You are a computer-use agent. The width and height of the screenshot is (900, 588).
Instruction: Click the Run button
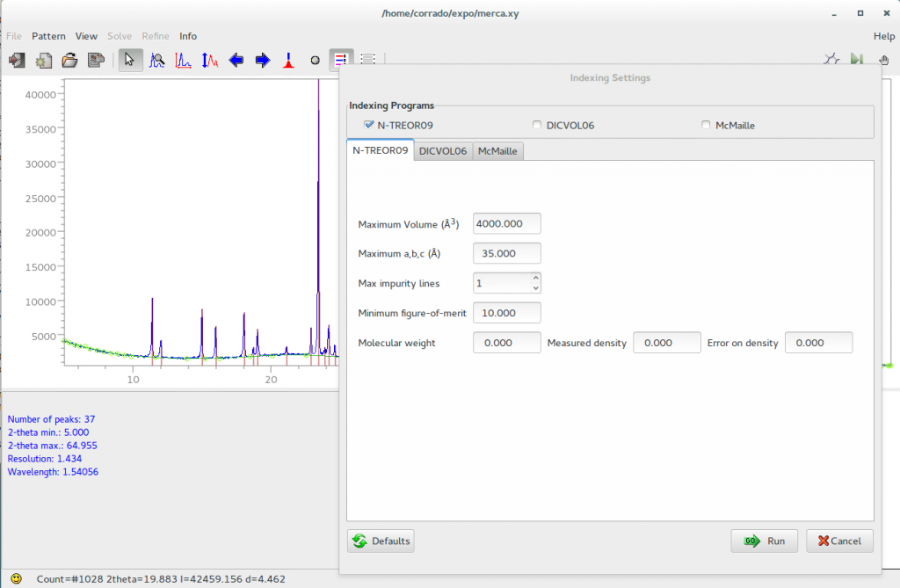click(x=764, y=541)
